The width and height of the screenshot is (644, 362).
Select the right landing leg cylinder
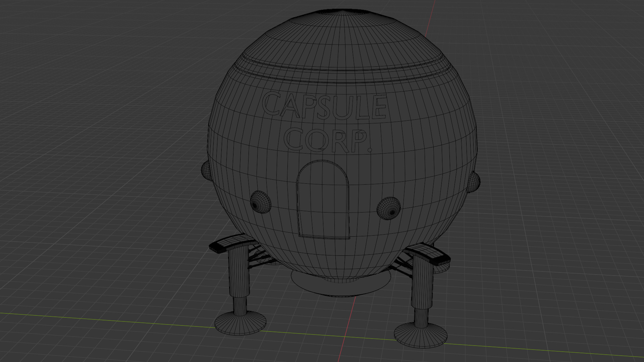422,282
